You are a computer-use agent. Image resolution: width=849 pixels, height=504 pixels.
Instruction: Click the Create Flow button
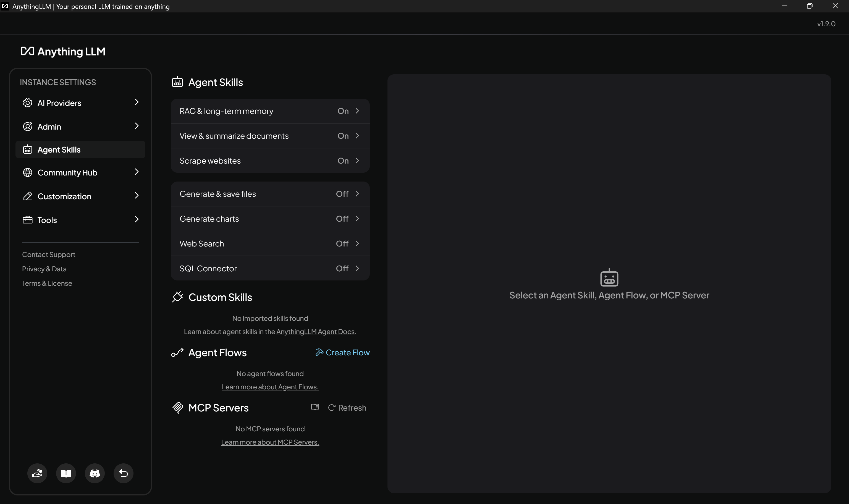(x=342, y=352)
